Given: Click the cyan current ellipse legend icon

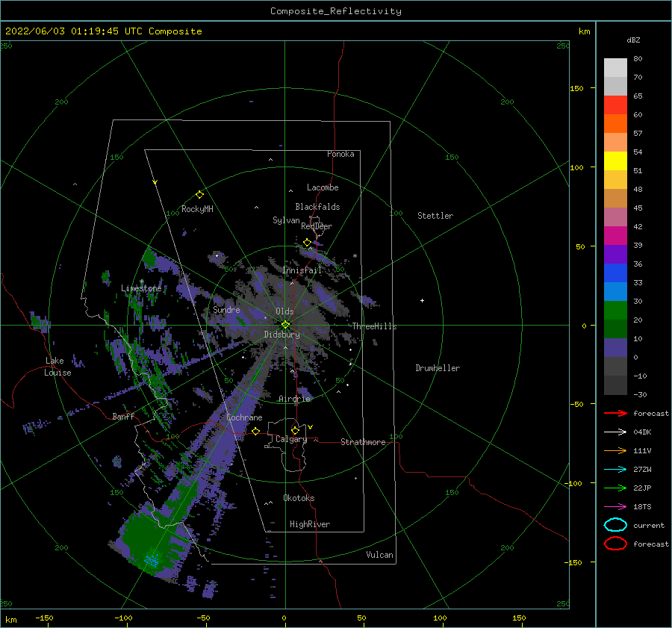Looking at the screenshot, I should (615, 525).
